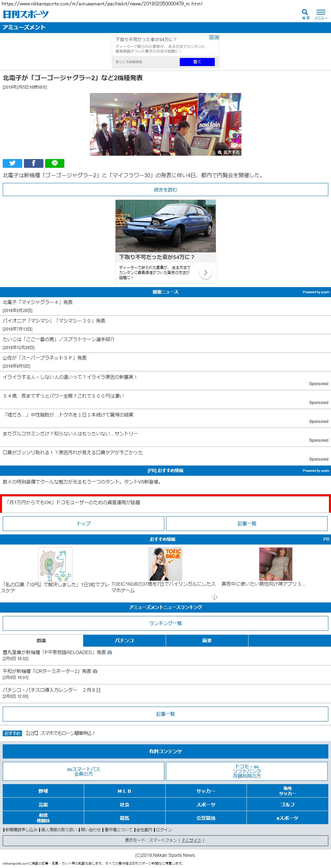Click the blue 開く ad button
Screen dimensions: 331x868
click(197, 62)
